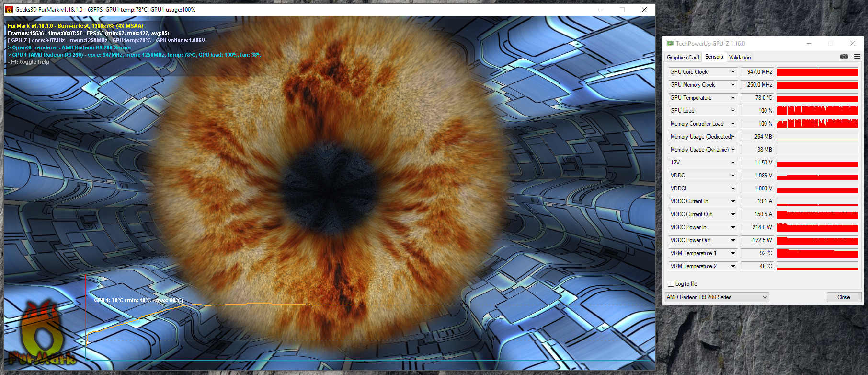The width and height of the screenshot is (868, 375).
Task: Open the AMD Radeon R9 200 Series selector
Action: (x=717, y=297)
